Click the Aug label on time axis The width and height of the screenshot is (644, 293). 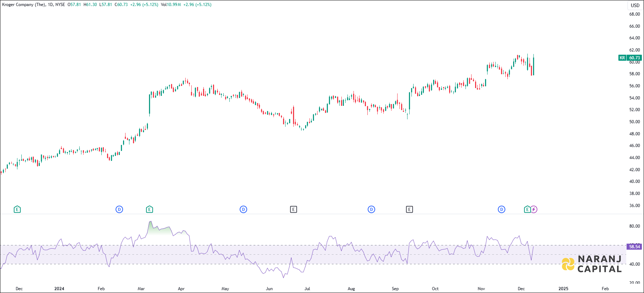[351, 289]
